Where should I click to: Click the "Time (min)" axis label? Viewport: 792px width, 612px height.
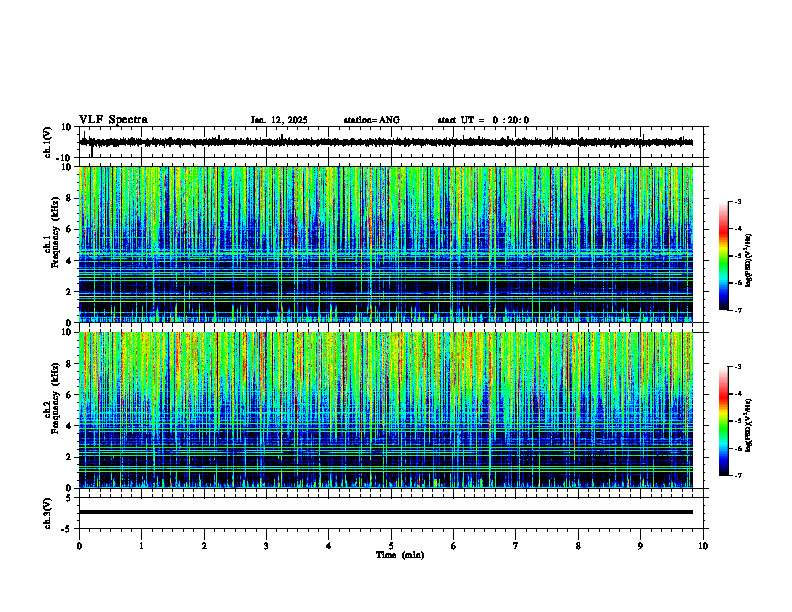[400, 555]
